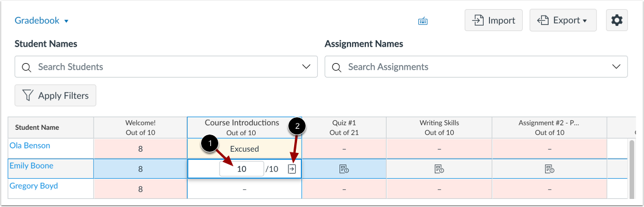Viewport: 644px width, 207px height.
Task: Select Gregory Boyd's Welcome! grade cell
Action: pyautogui.click(x=141, y=189)
